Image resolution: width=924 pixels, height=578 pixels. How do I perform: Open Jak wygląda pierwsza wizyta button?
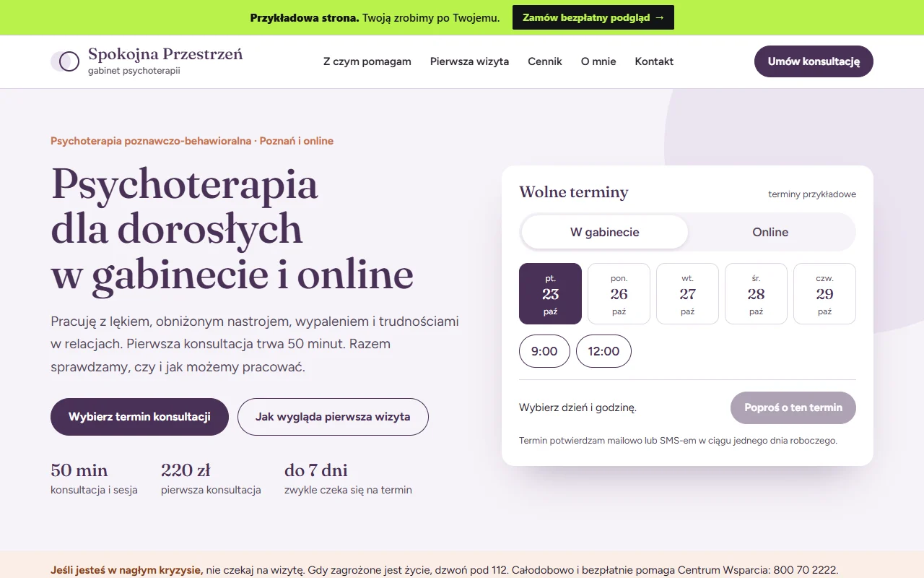click(333, 417)
